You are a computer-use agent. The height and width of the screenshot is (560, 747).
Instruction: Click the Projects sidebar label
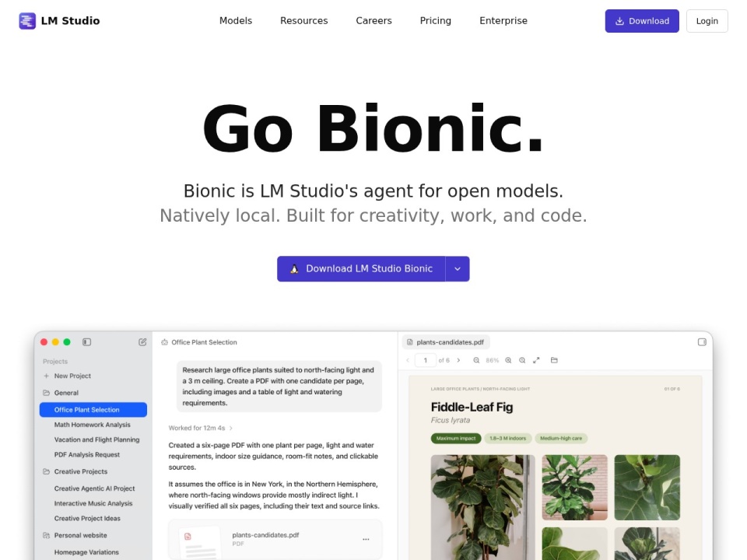click(55, 362)
